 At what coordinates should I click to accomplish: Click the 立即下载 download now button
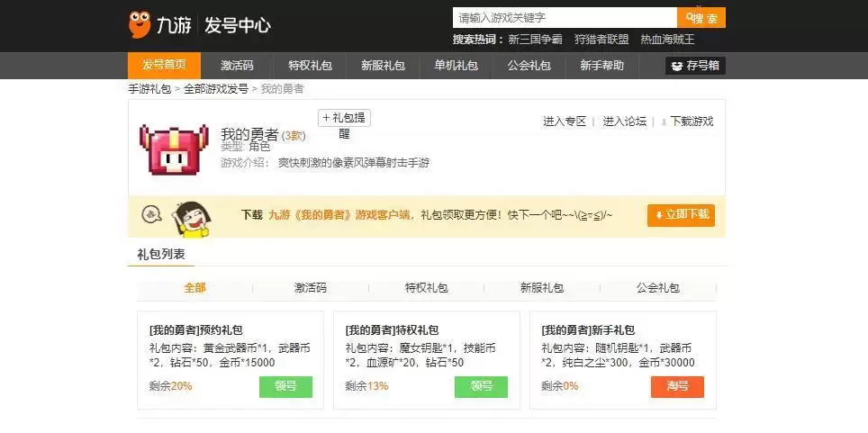pyautogui.click(x=681, y=215)
